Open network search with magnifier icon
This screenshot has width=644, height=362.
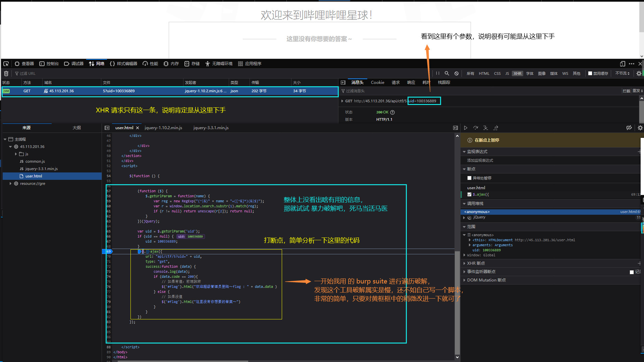[447, 73]
